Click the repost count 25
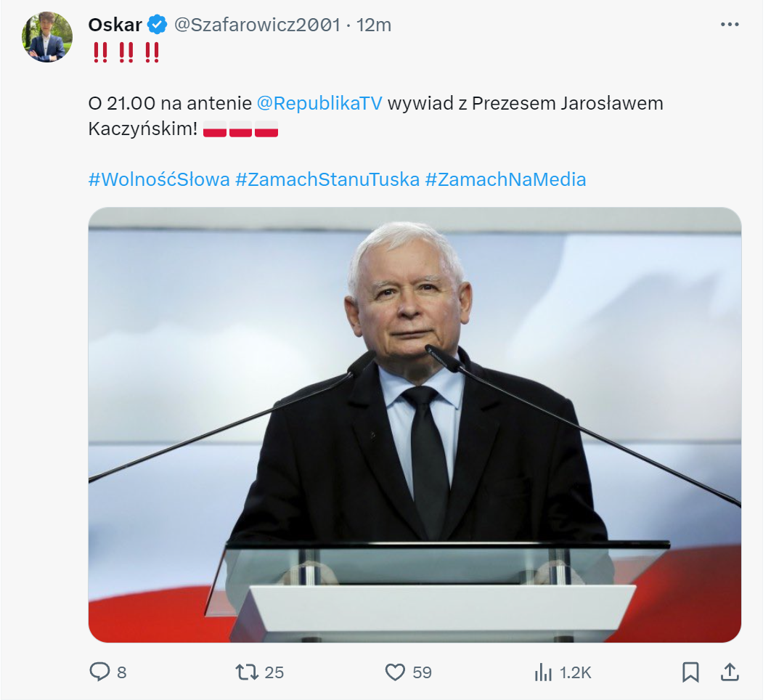This screenshot has width=771, height=700. click(x=274, y=673)
